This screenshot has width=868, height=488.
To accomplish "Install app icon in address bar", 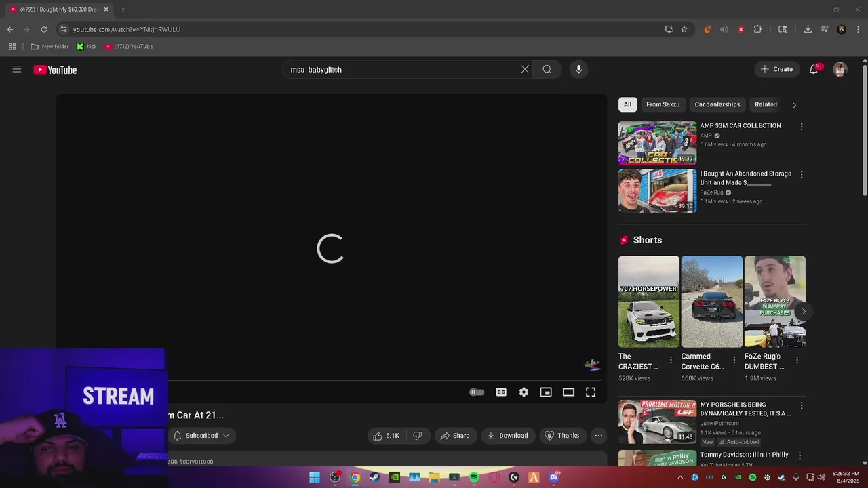I will (x=669, y=29).
